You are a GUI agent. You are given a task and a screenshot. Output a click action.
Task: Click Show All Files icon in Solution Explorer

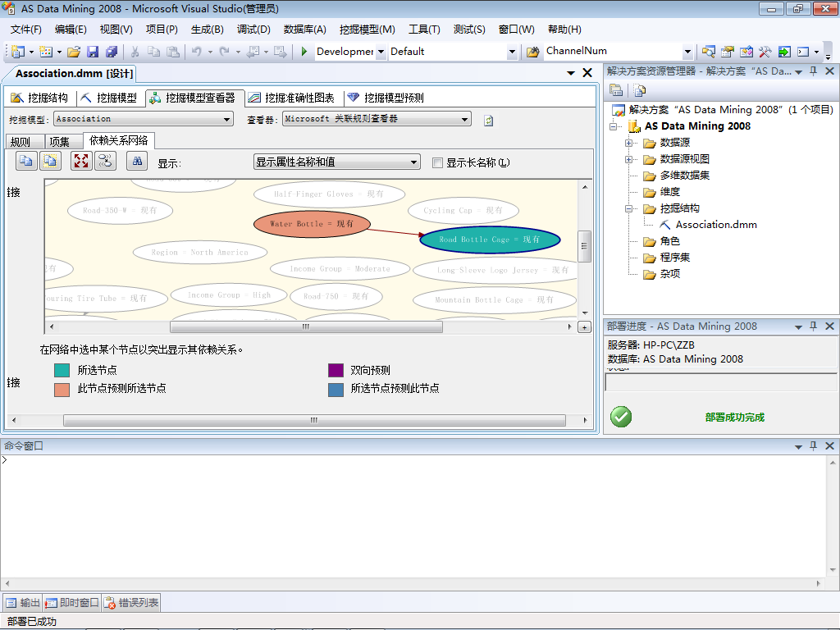click(x=640, y=90)
